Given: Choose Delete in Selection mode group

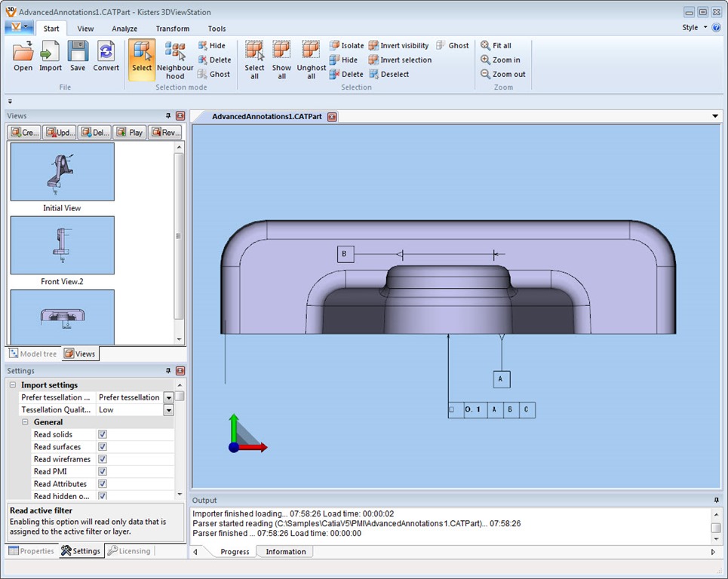Looking at the screenshot, I should [x=214, y=60].
